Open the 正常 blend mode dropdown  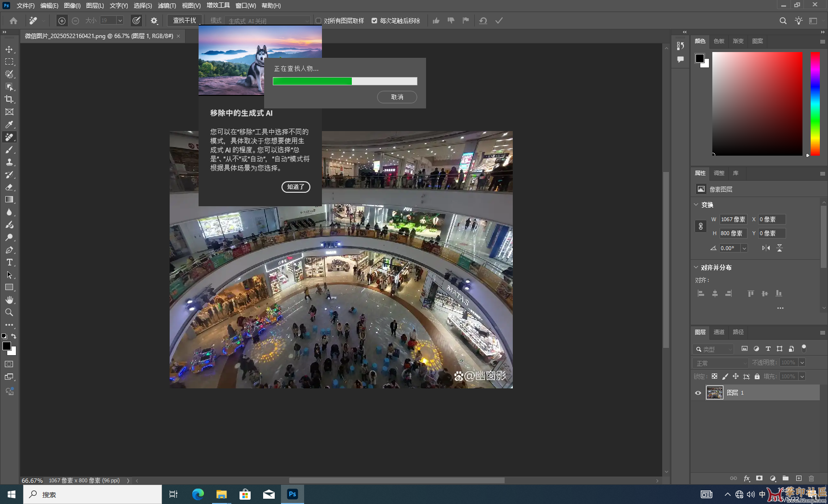[x=720, y=363]
